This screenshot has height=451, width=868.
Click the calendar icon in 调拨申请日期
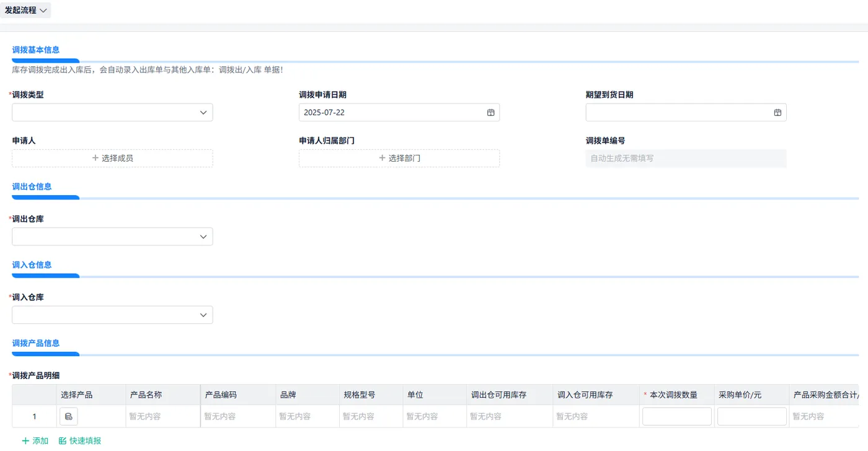click(490, 113)
